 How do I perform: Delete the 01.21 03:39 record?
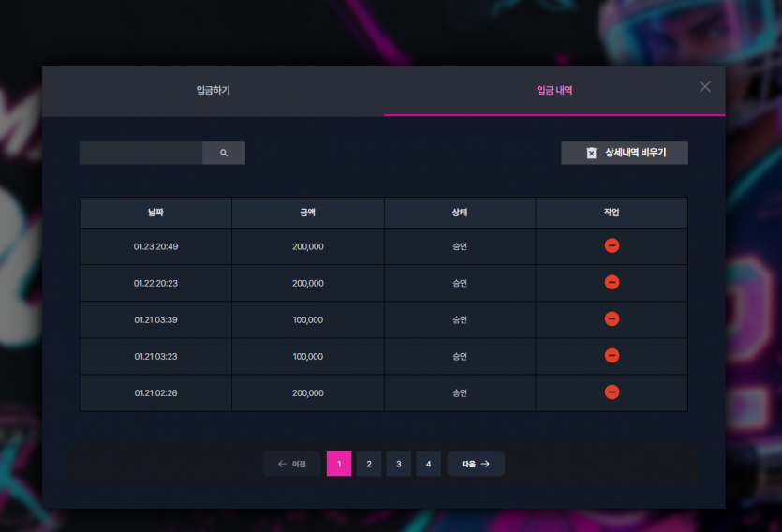click(612, 318)
